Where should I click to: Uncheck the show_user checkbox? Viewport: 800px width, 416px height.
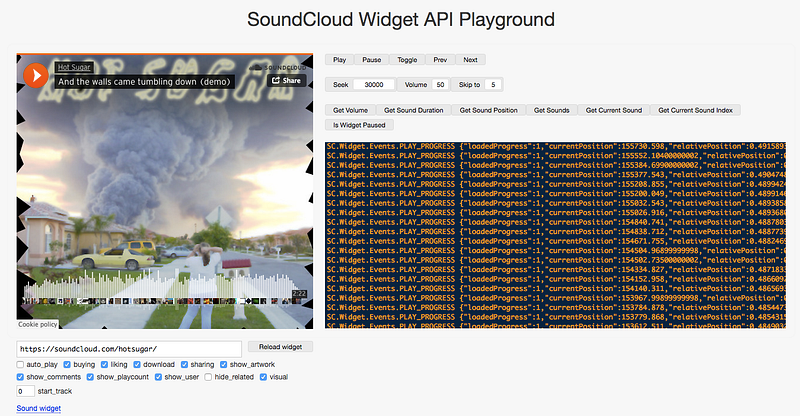[x=158, y=377]
